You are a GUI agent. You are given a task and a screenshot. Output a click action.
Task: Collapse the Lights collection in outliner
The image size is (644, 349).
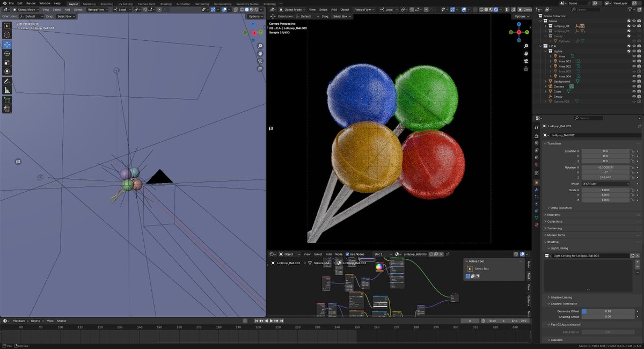[546, 51]
